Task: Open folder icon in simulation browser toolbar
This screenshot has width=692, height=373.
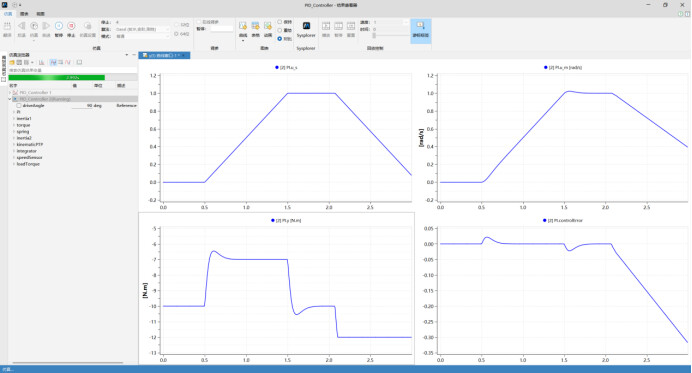Action: pos(12,63)
